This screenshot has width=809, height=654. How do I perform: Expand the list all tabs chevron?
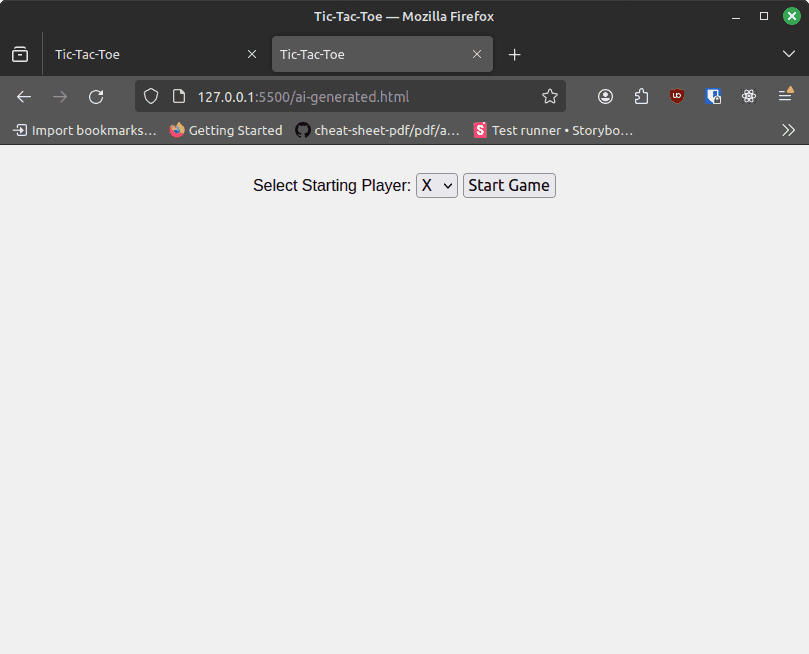[788, 54]
